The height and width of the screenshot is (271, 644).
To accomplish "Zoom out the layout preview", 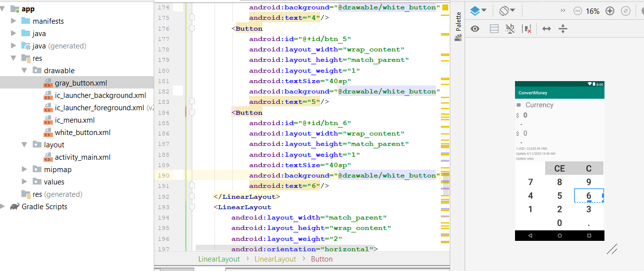I will [577, 11].
